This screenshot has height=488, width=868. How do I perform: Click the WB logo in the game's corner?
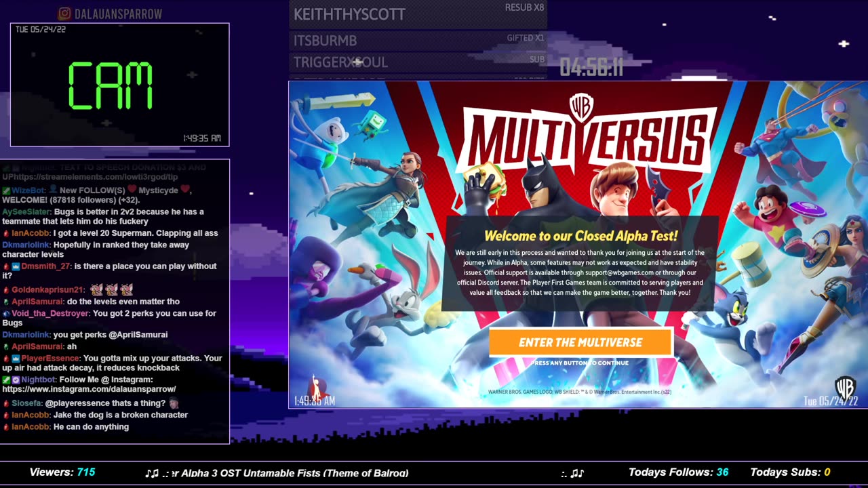(x=845, y=388)
